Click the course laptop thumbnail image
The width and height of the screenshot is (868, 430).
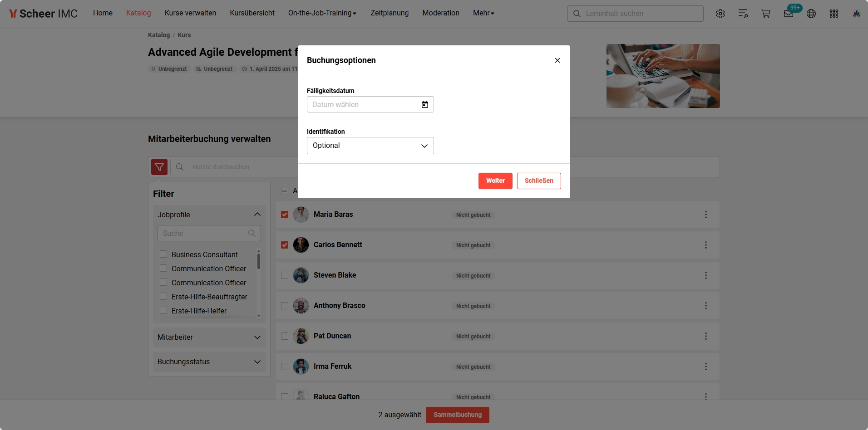663,76
